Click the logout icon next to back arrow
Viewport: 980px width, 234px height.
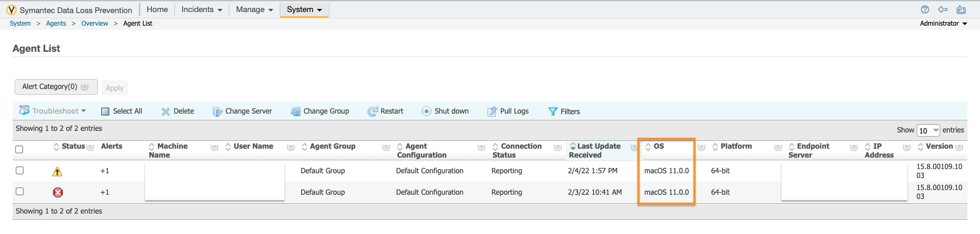coord(961,9)
